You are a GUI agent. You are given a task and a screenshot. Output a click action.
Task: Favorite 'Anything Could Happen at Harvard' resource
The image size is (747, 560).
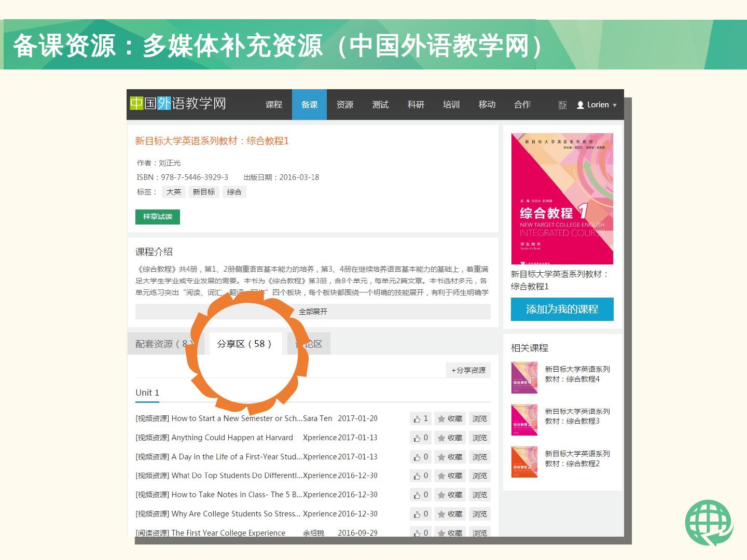pos(450,438)
